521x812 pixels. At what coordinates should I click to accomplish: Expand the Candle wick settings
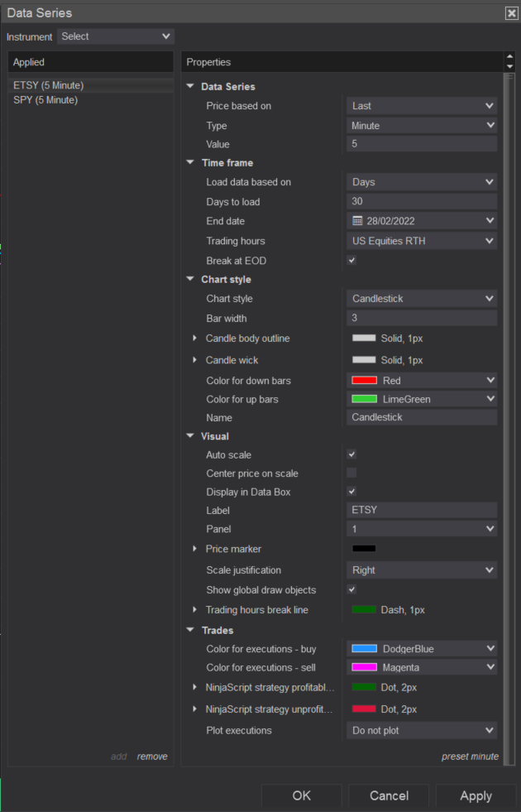point(195,360)
